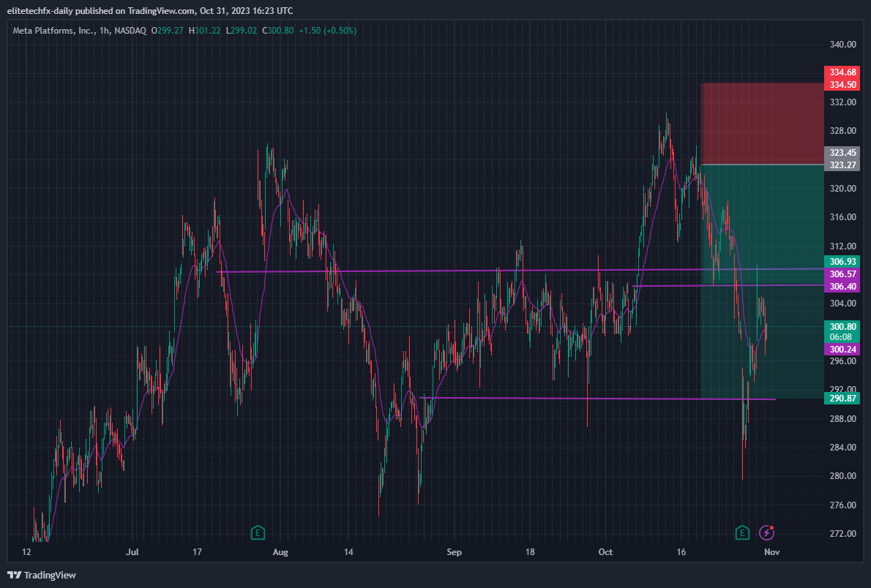Image resolution: width=871 pixels, height=588 pixels.
Task: Click the low value L299.02 in header
Action: [241, 31]
